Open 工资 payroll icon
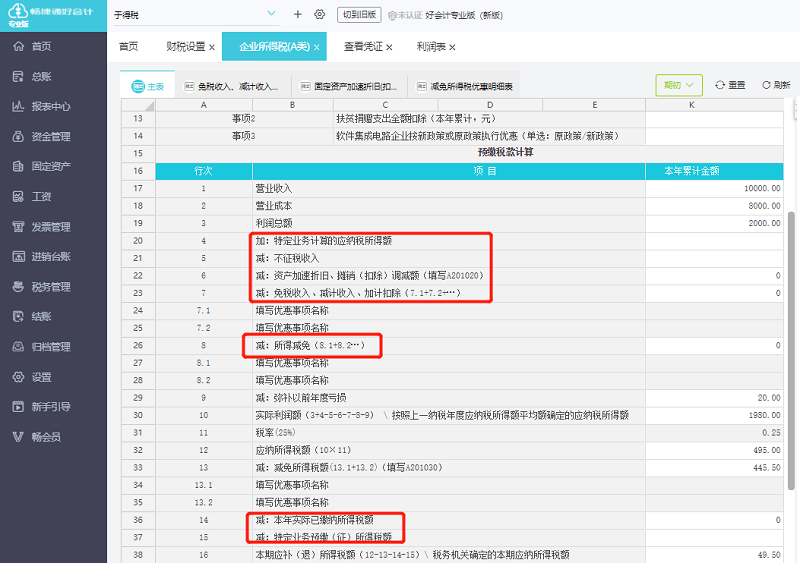The width and height of the screenshot is (800, 563). click(x=18, y=197)
